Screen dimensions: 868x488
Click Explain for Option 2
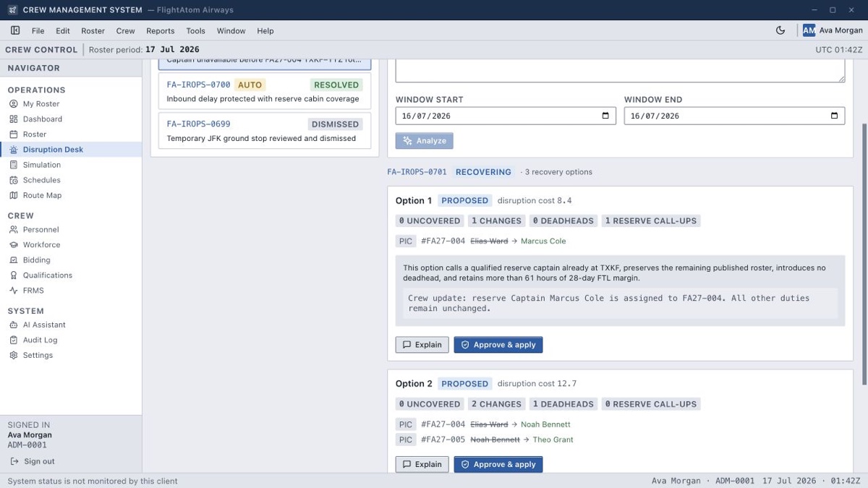tap(422, 464)
